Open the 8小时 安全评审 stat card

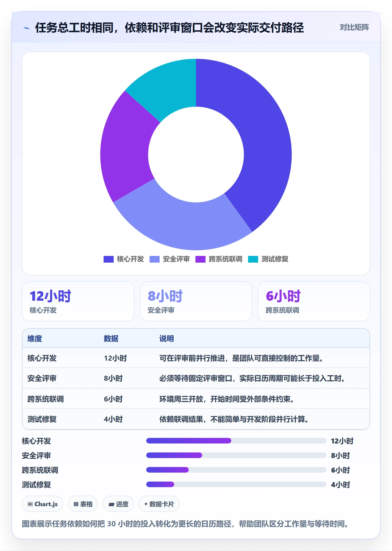196,301
